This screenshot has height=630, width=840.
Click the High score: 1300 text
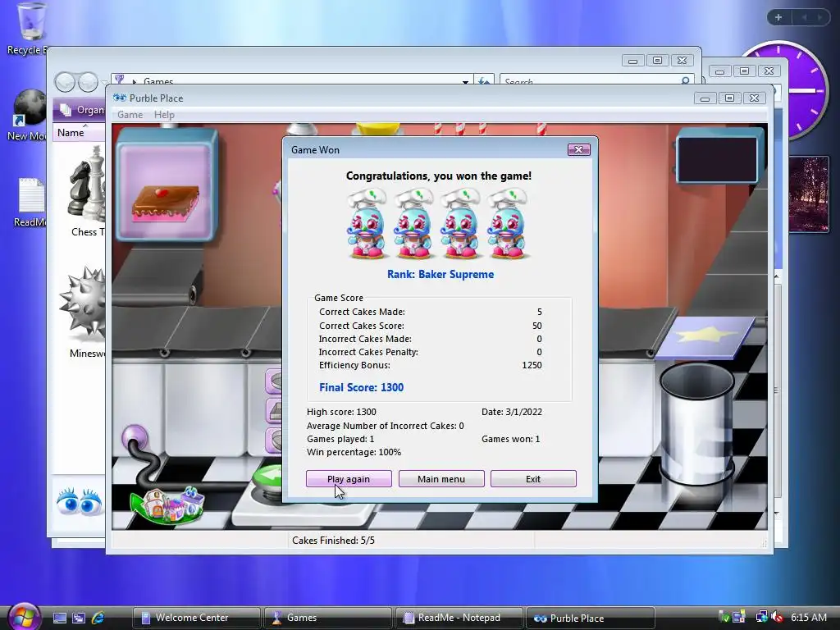[x=341, y=412]
